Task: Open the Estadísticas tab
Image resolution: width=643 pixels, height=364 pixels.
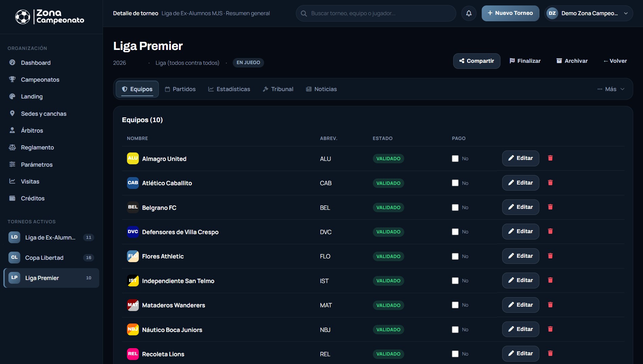Action: 229,89
